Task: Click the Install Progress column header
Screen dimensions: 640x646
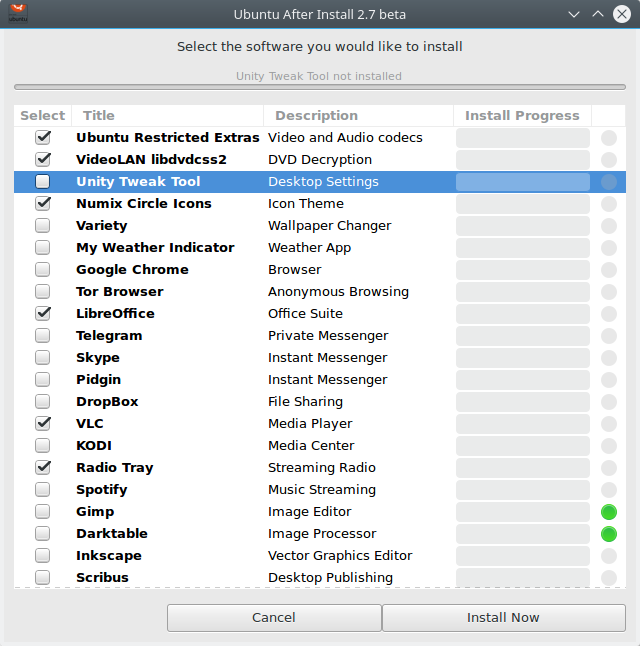Action: [522, 115]
